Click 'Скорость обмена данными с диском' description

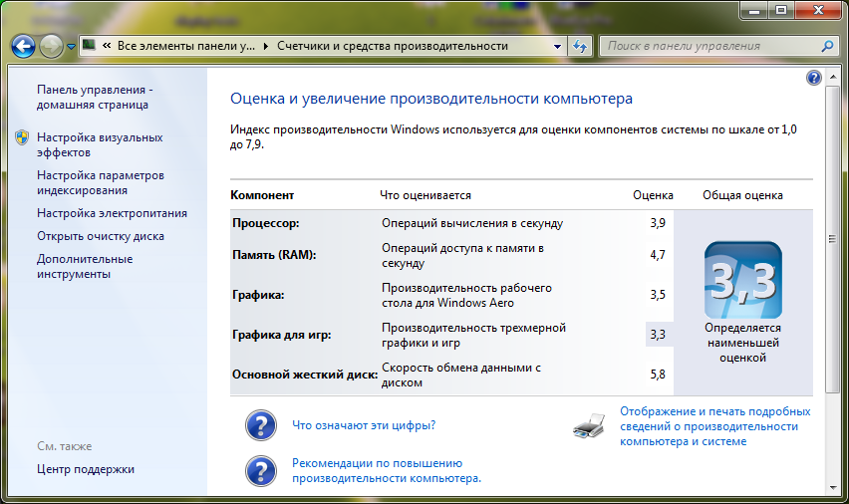461,375
